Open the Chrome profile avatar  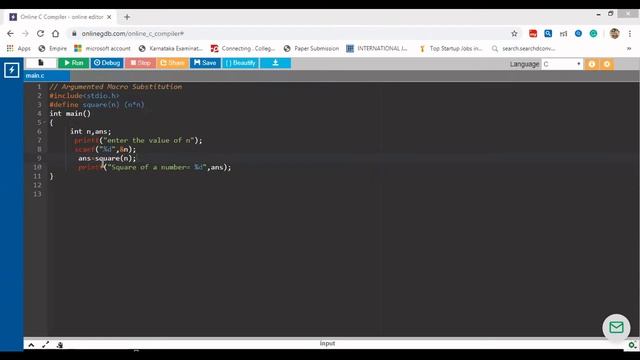click(x=614, y=33)
